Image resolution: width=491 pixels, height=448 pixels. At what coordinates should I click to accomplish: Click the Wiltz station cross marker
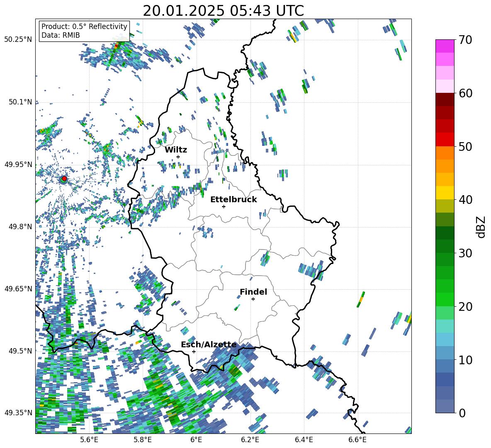click(178, 157)
